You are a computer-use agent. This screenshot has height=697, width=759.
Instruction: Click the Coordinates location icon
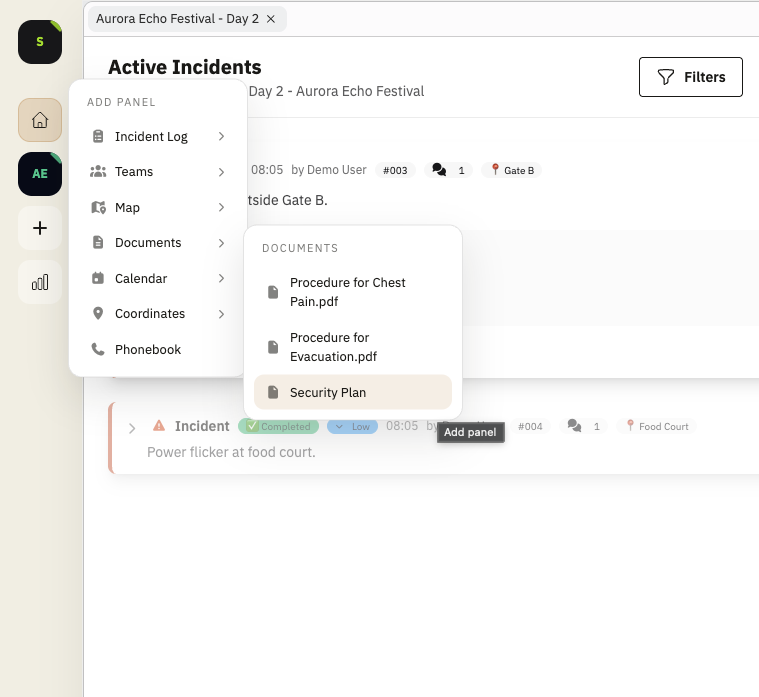[x=98, y=314]
